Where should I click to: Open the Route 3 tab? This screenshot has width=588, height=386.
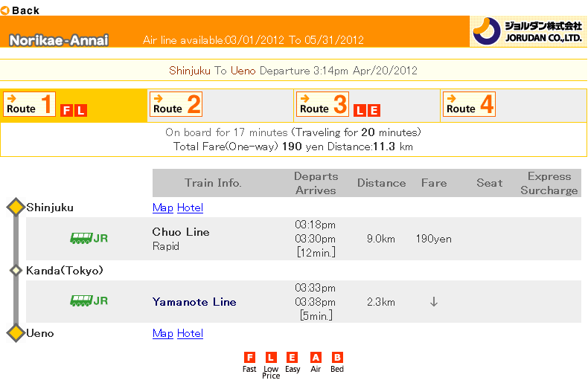pos(323,104)
